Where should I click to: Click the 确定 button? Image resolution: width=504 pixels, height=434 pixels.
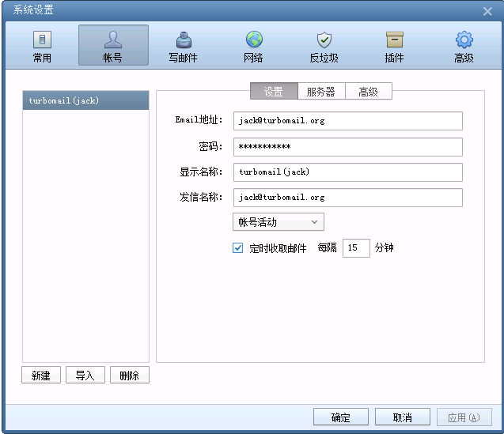tap(341, 417)
